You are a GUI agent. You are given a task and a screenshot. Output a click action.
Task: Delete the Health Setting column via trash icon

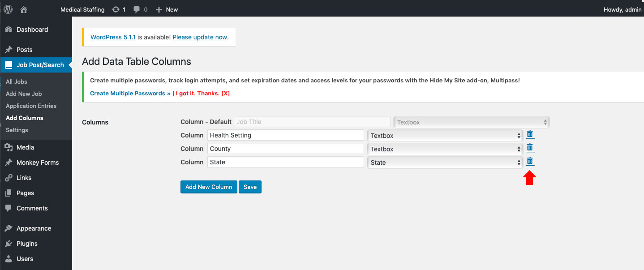pos(530,134)
